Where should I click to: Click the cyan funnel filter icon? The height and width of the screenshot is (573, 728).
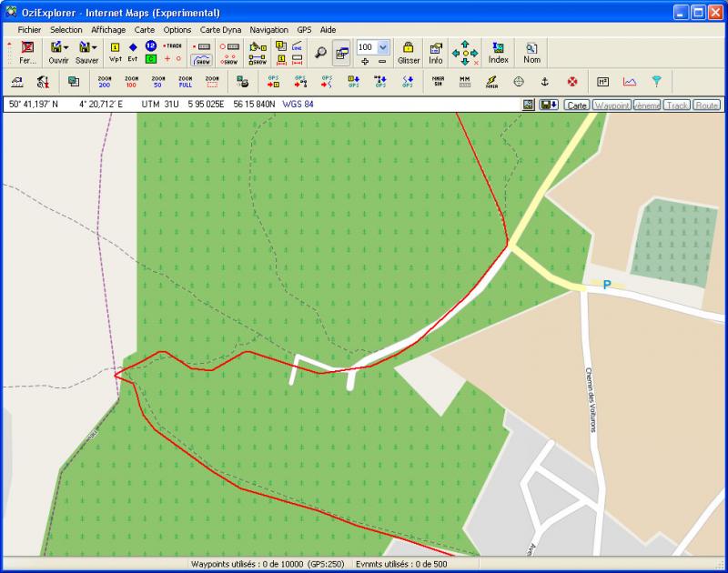pos(656,82)
